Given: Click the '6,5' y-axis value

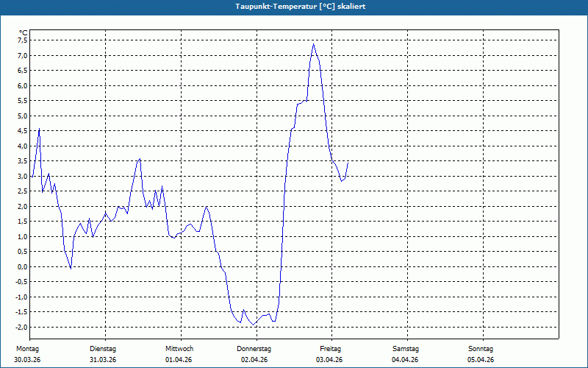Looking at the screenshot, I should (23, 71).
